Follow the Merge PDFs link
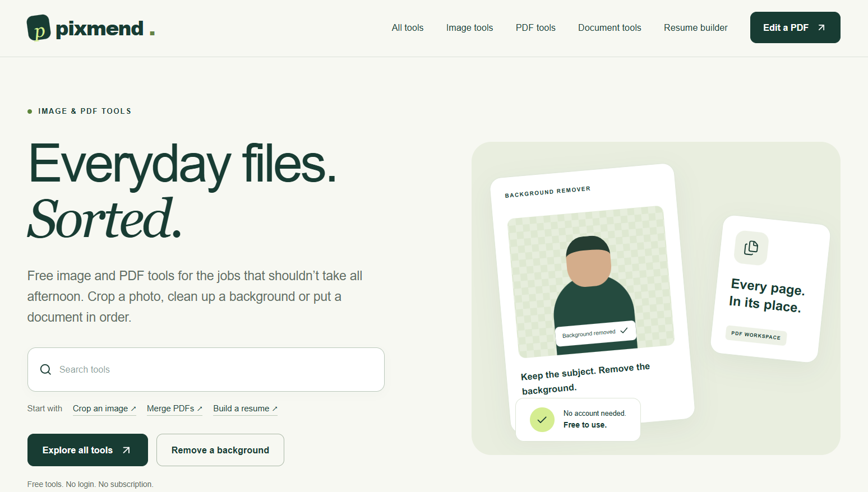The width and height of the screenshot is (868, 492). (174, 409)
